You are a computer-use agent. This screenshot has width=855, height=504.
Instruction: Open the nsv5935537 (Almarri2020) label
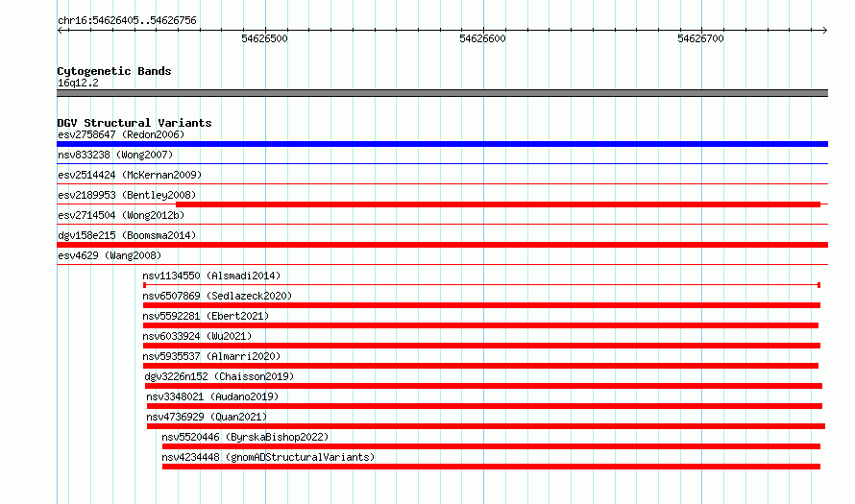pyautogui.click(x=211, y=356)
